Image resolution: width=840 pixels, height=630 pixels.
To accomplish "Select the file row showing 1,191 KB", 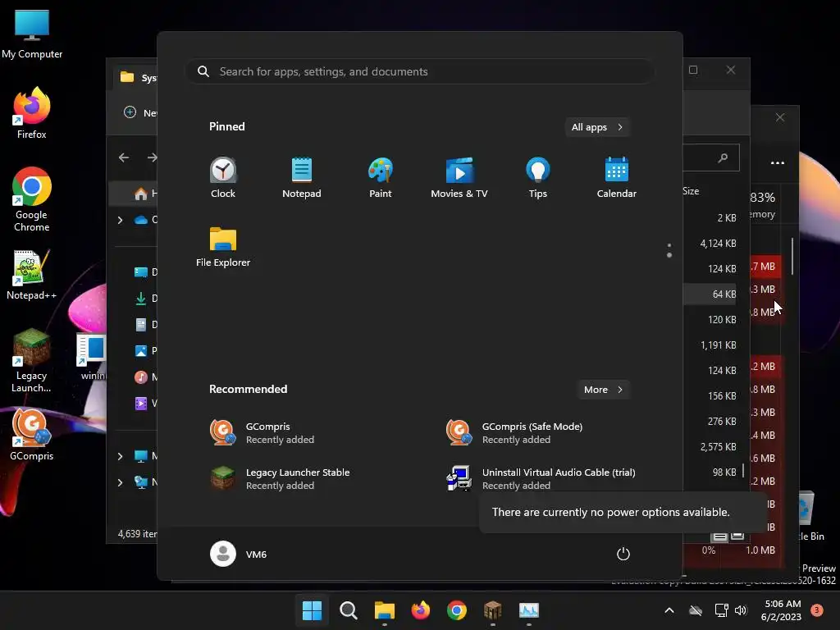I will coord(711,345).
